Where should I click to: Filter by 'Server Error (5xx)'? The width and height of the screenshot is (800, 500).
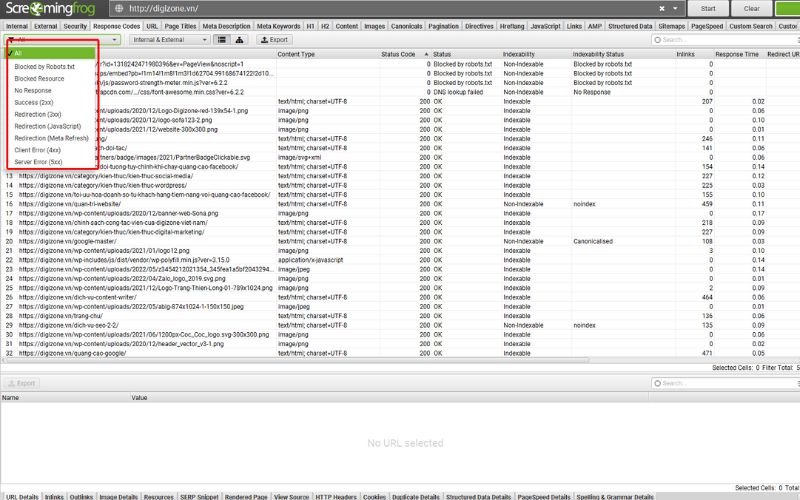38,162
